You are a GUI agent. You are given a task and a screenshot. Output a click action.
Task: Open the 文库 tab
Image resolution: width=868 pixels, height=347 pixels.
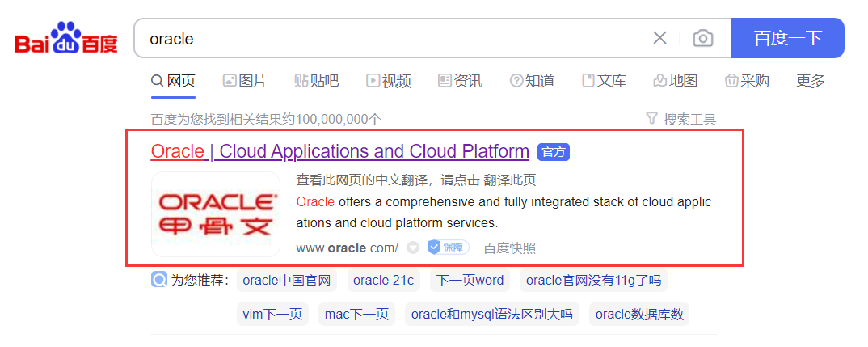[x=604, y=81]
